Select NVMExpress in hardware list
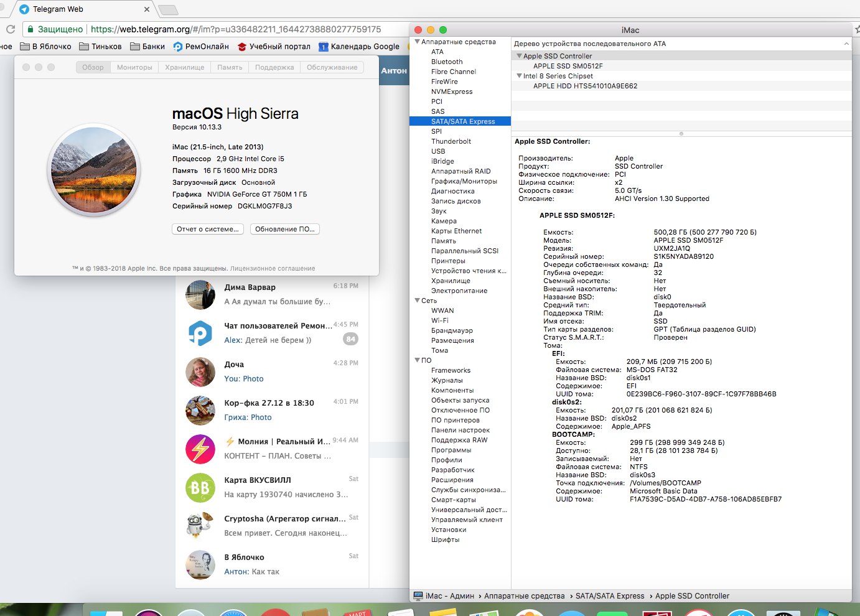This screenshot has width=860, height=616. point(452,91)
